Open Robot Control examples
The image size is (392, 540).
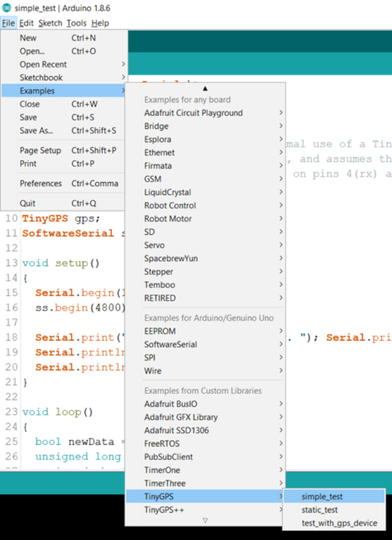(205, 206)
